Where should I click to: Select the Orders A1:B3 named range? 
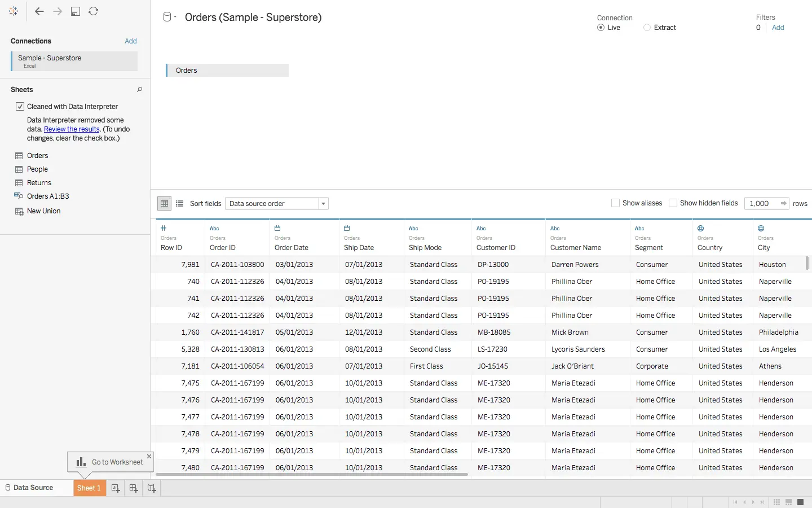(48, 196)
